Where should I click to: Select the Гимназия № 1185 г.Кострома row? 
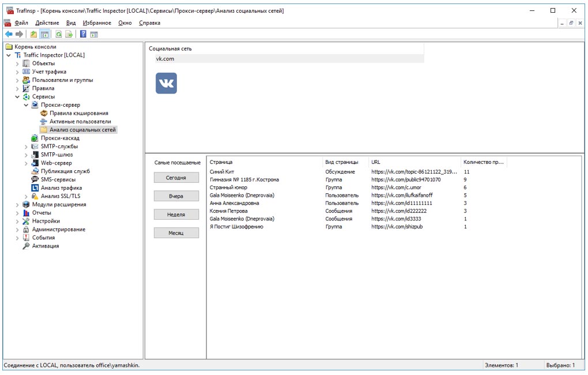[x=357, y=179]
